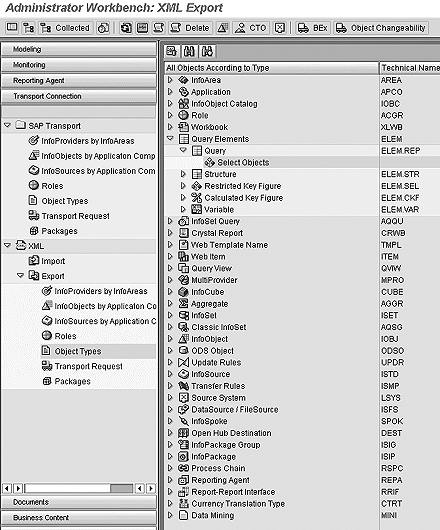
Task: Click the Role globe icon in object list
Action: click(x=183, y=115)
